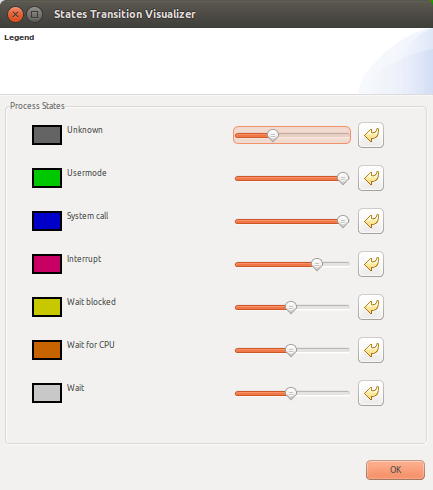
Task: Reset Wait blocked slider using arrow icon
Action: click(x=371, y=307)
